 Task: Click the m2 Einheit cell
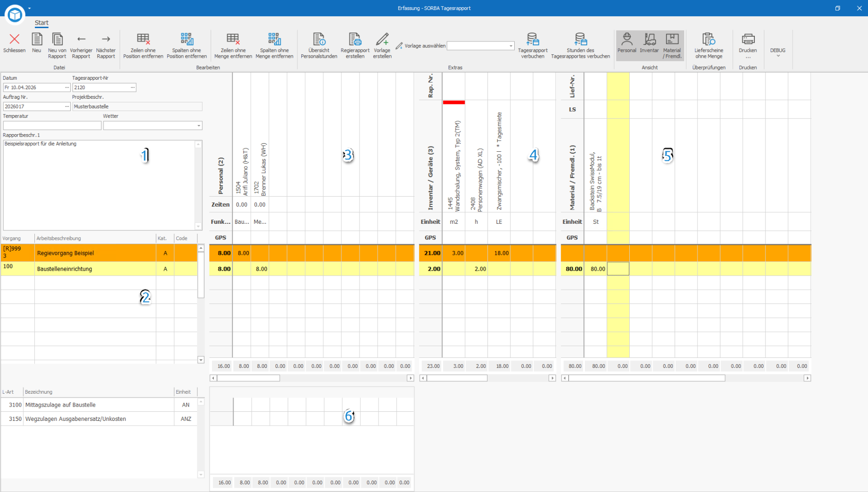coord(454,221)
